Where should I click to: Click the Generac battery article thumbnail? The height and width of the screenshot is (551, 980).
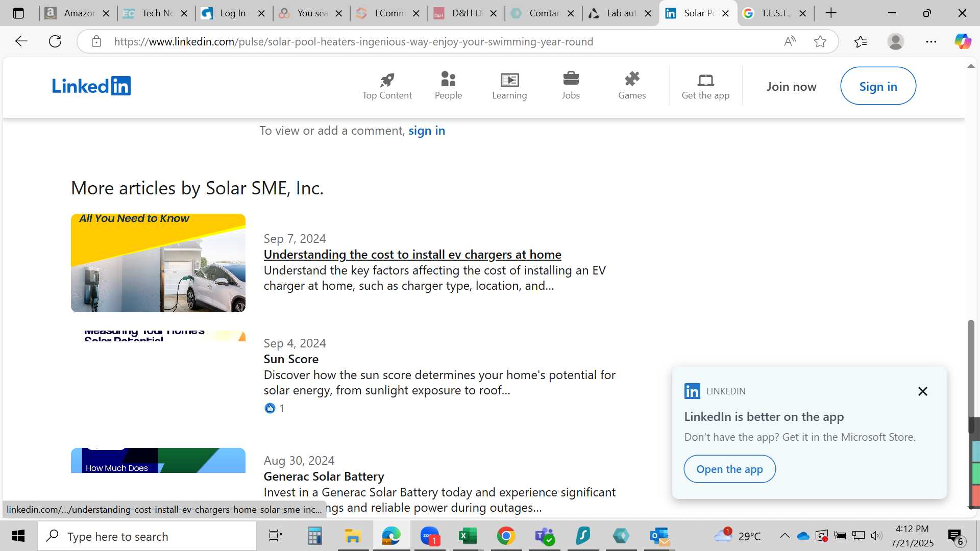158,460
